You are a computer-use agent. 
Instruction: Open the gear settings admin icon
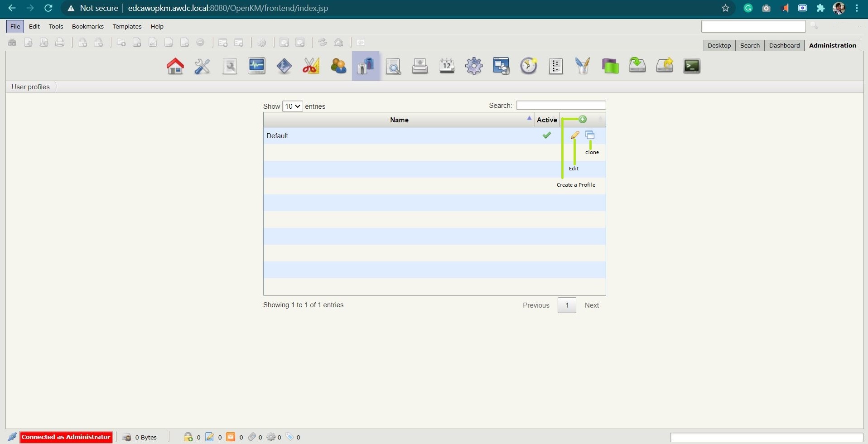(474, 66)
